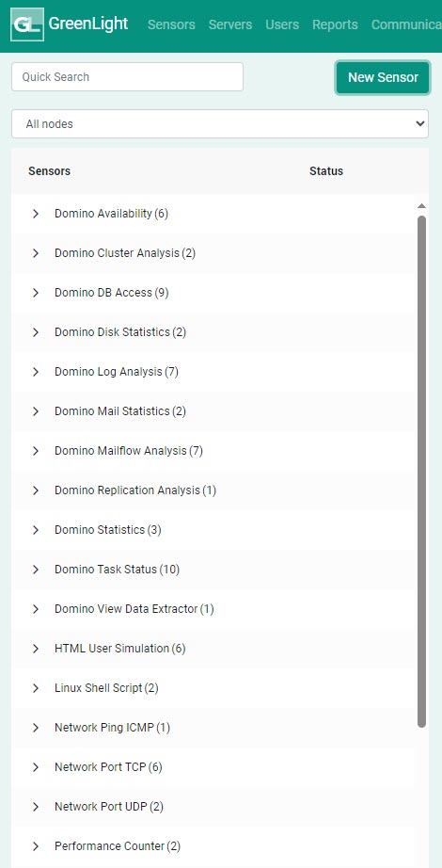
Task: Click the GreenLight GL logo icon
Action: click(x=27, y=24)
